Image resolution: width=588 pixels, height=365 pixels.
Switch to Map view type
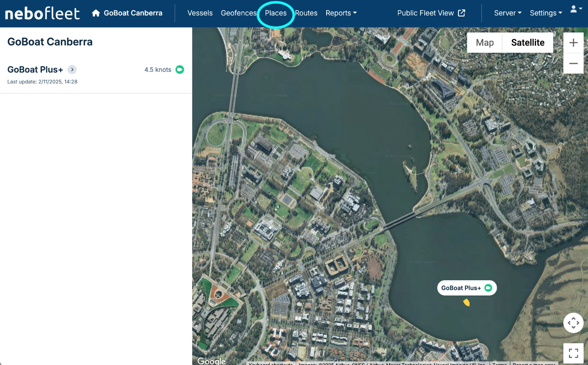[x=485, y=43]
